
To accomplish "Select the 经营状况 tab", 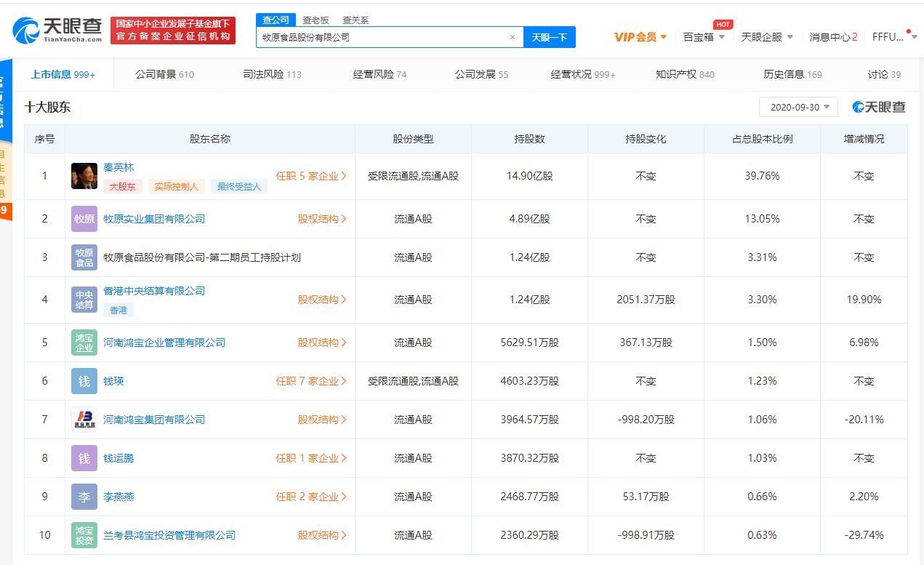I will tap(583, 74).
